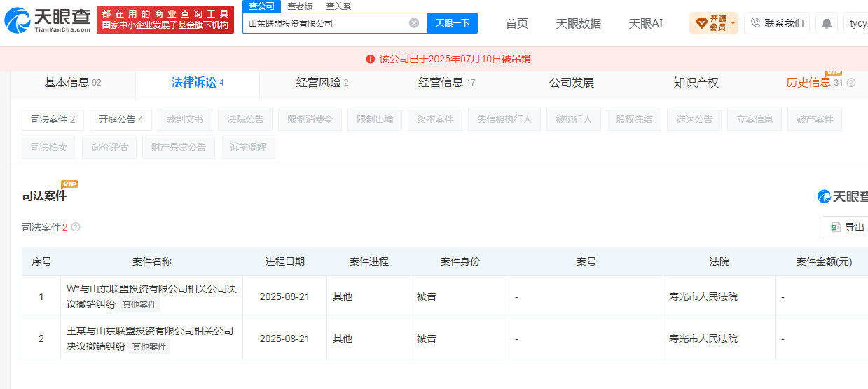Click the help icon beside 司法案件 count
Viewport: 868px width, 389px height.
tap(76, 227)
